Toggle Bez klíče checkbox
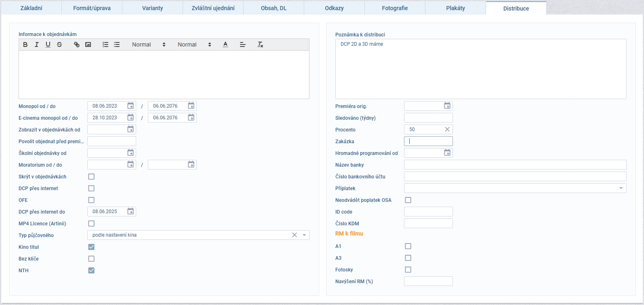Screen dimensions: 644x305 tap(91, 259)
